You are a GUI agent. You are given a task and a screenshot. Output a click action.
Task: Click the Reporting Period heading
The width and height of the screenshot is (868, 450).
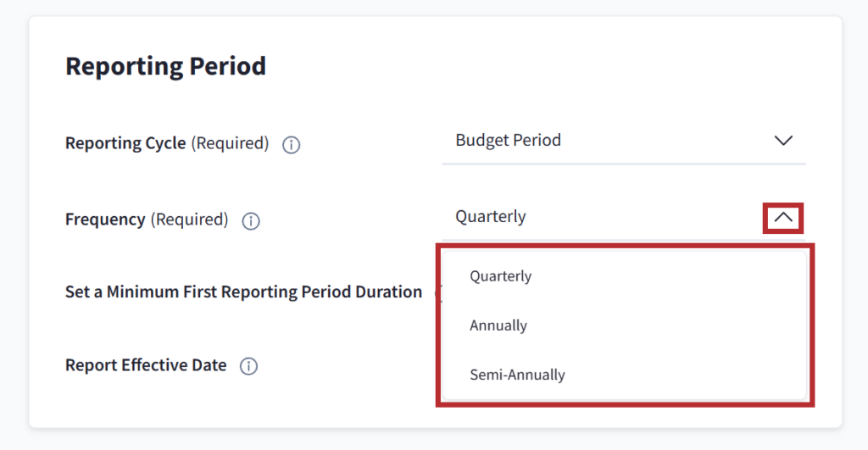click(x=165, y=66)
